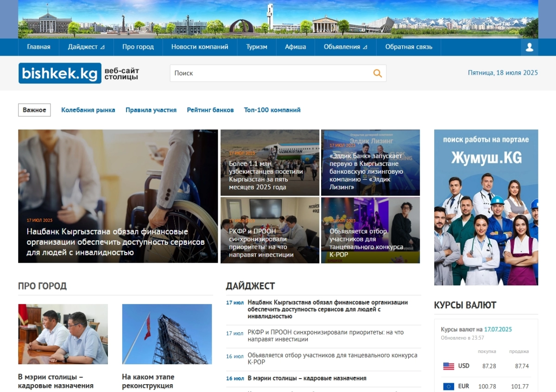The width and height of the screenshot is (556, 392).
Task: Open the Uzbekistan airplane news tile
Action: click(270, 162)
